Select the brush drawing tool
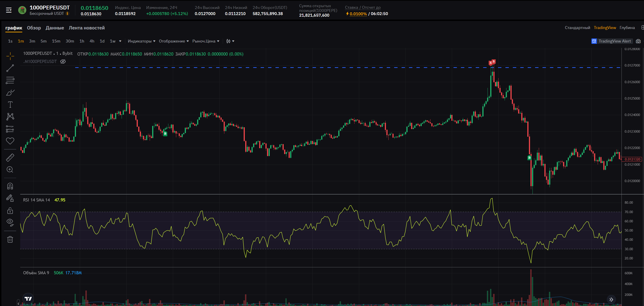This screenshot has height=306, width=644. [10, 92]
